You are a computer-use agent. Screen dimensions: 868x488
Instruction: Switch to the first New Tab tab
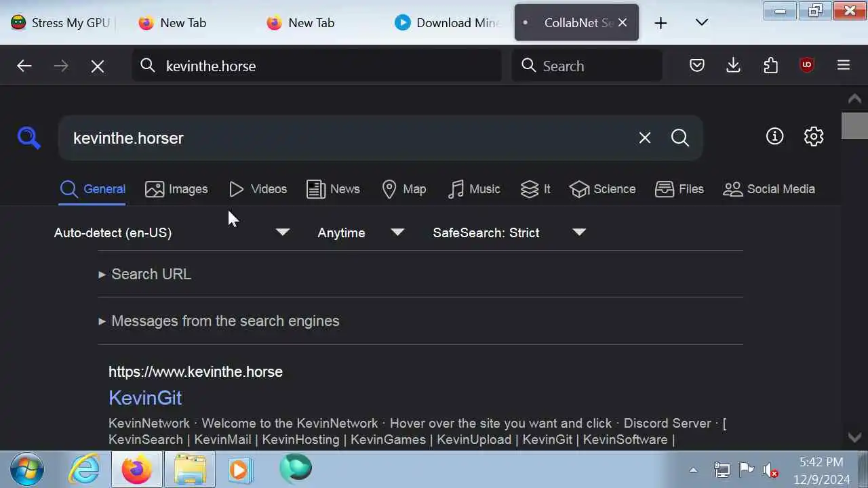coord(183,22)
